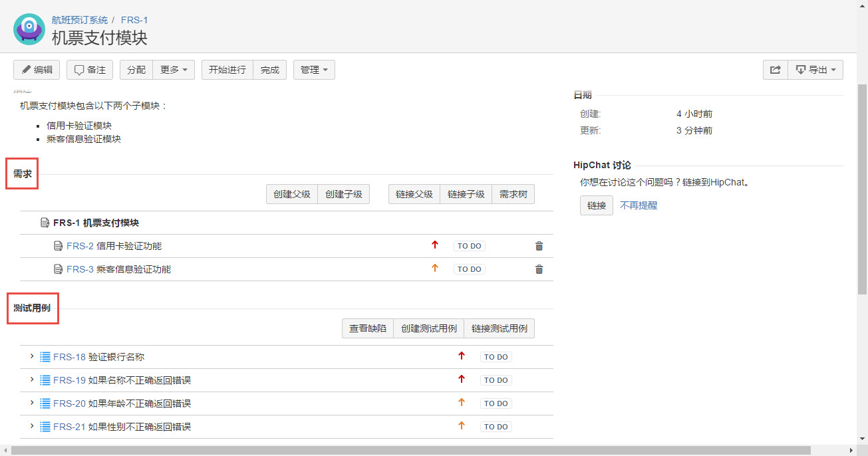868x456 pixels.
Task: Click the FRS-2 requirement document icon
Action: point(59,246)
